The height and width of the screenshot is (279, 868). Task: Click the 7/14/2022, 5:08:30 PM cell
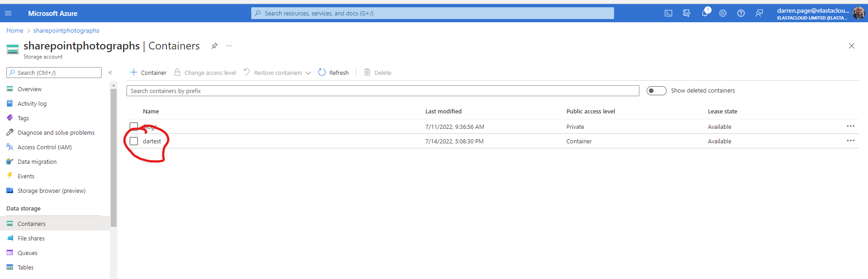pyautogui.click(x=454, y=142)
